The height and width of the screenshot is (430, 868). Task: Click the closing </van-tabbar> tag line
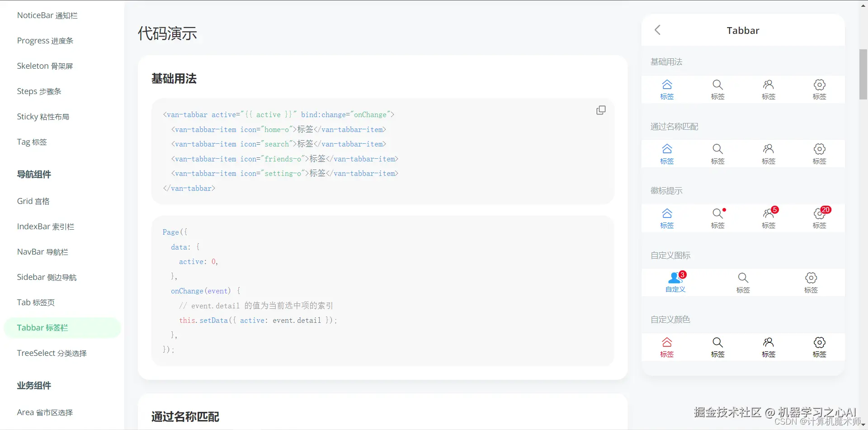pos(189,188)
